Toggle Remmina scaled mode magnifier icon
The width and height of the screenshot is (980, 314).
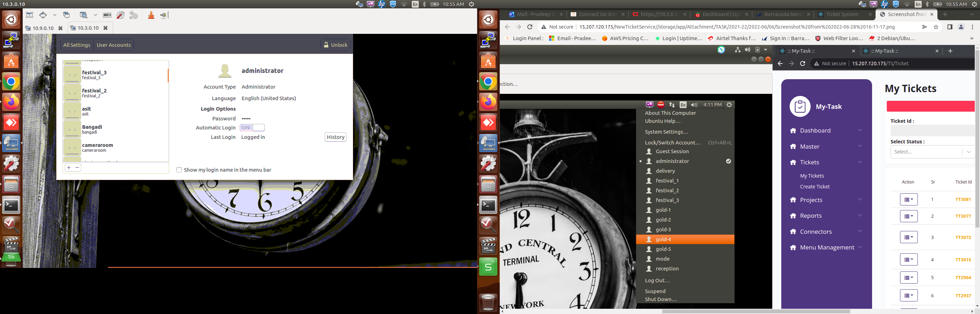click(x=83, y=15)
